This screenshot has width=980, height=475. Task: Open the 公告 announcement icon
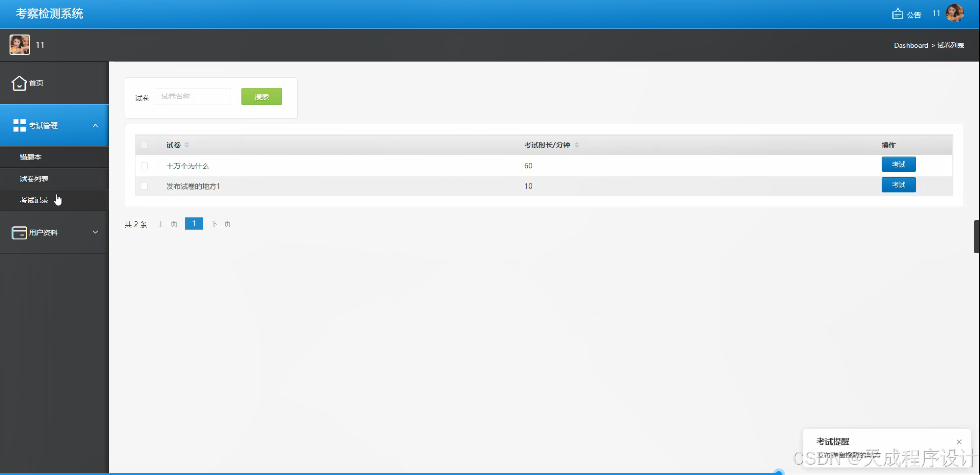[x=898, y=14]
